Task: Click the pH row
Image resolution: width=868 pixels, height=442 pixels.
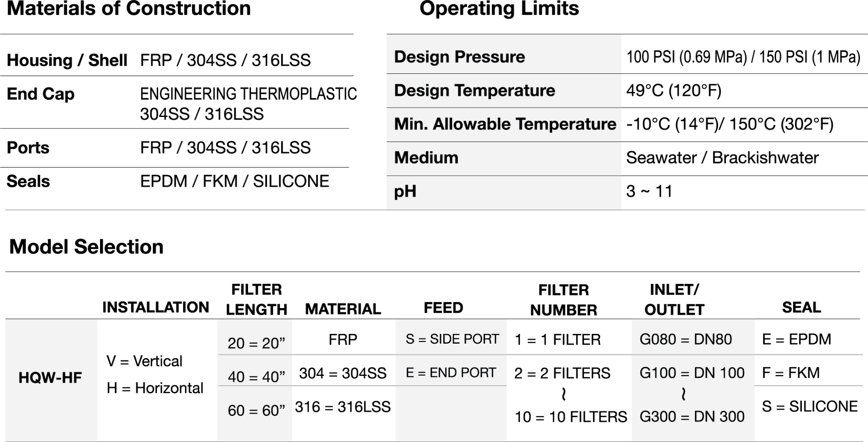Action: tap(504, 192)
